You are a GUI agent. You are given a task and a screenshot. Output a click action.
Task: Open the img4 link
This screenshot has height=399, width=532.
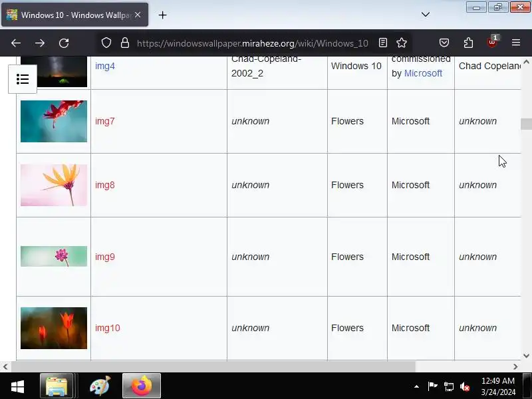tap(105, 66)
